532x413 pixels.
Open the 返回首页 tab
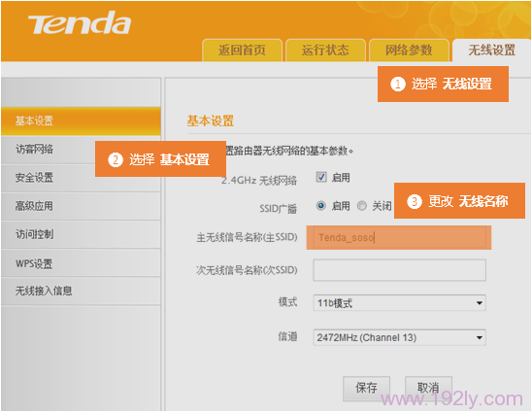[242, 51]
